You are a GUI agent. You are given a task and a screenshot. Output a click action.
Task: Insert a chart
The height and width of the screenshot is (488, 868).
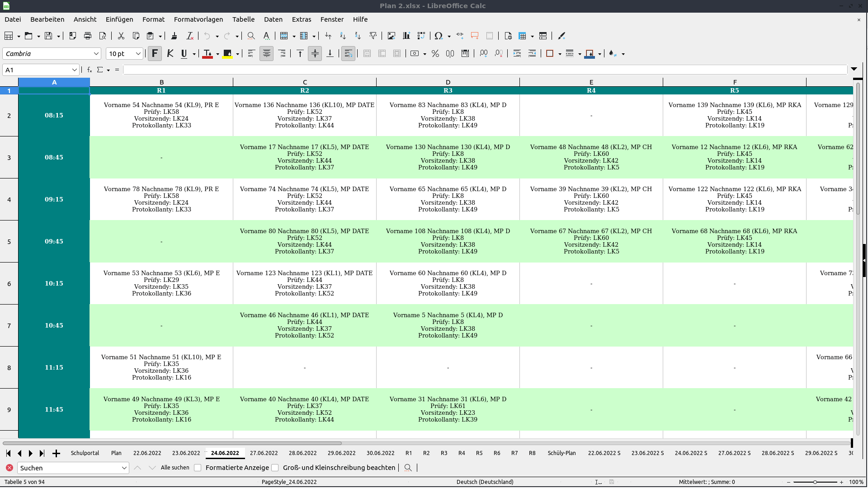pos(406,36)
